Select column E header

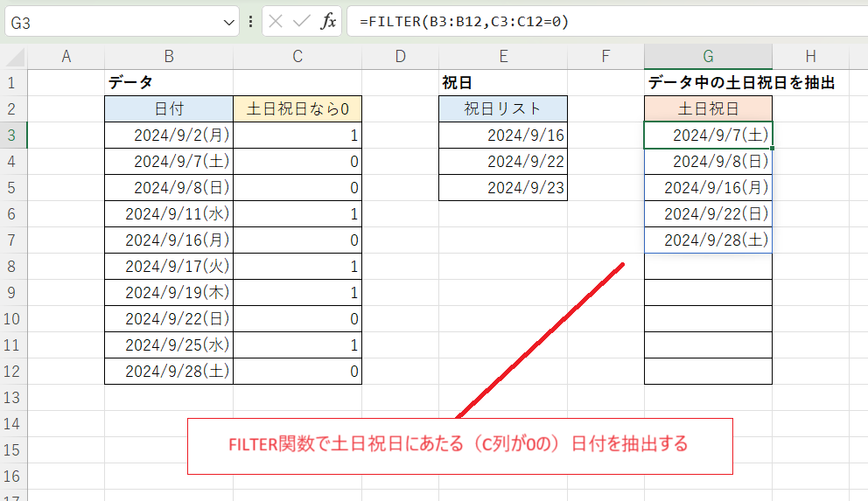tap(503, 57)
